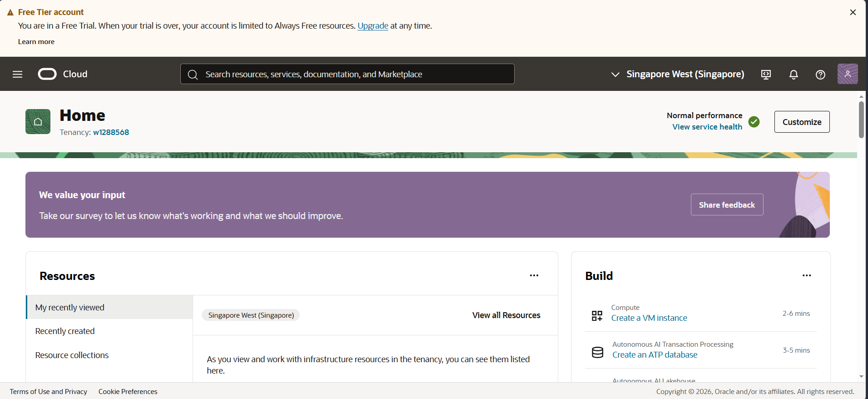
Task: Click the ATP database cylinder icon
Action: coord(597,352)
